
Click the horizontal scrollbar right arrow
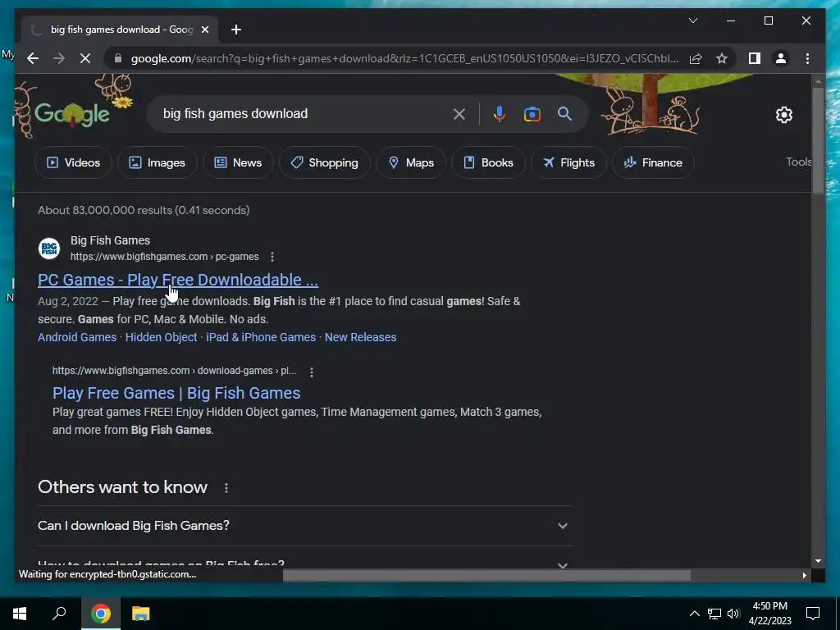804,575
